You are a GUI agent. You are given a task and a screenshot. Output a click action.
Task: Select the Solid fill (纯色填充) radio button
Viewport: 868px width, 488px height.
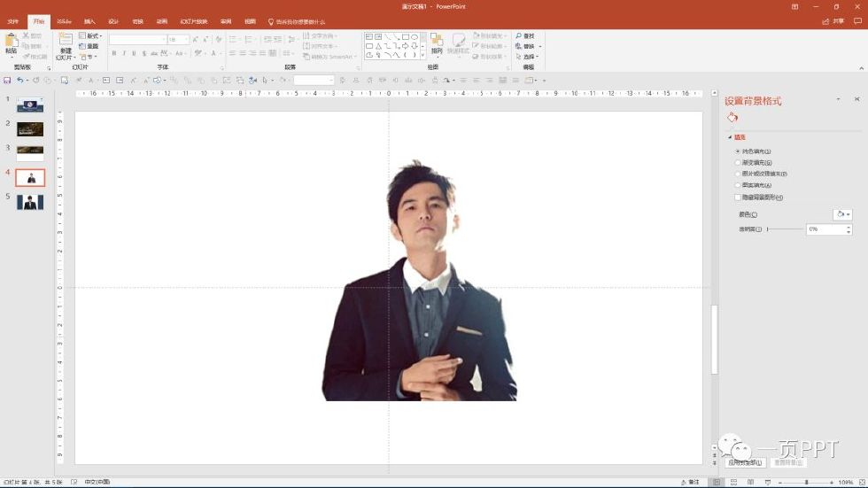738,151
